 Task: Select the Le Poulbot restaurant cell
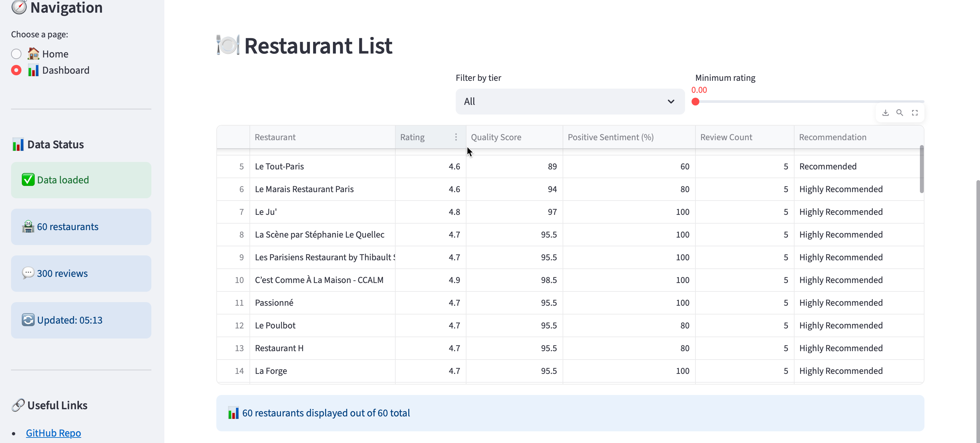(x=275, y=326)
